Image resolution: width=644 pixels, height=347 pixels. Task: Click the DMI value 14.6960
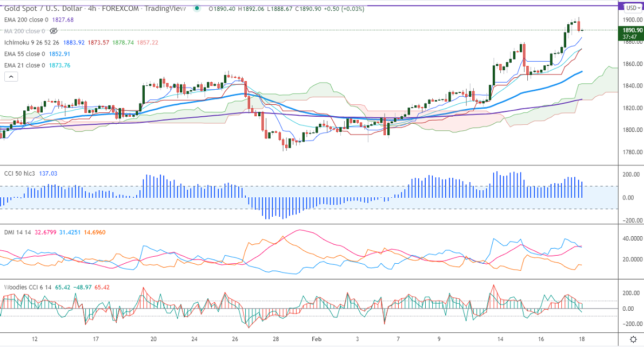(x=95, y=232)
